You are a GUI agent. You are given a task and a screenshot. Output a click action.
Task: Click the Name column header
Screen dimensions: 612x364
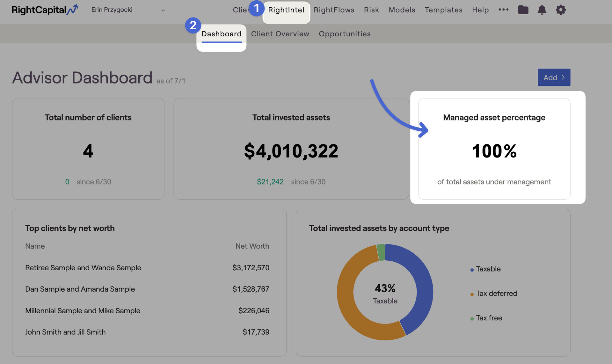[x=35, y=246]
